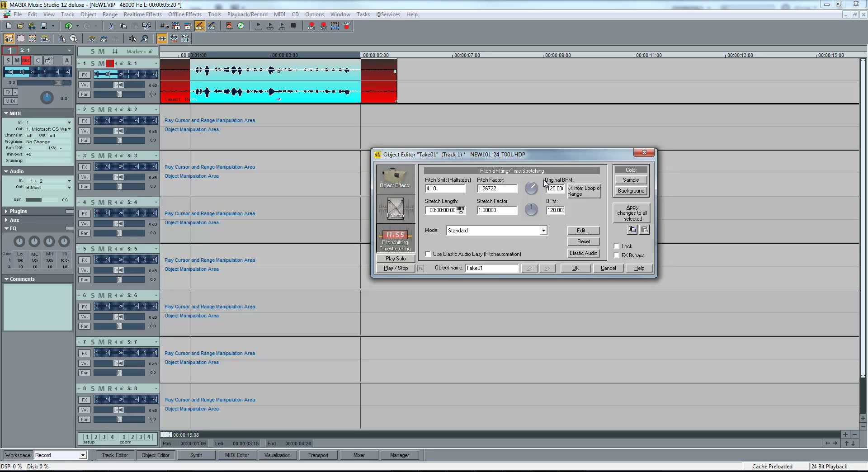The height and width of the screenshot is (472, 868).
Task: Select the zoom magnifier mouse mode icon
Action: click(145, 38)
